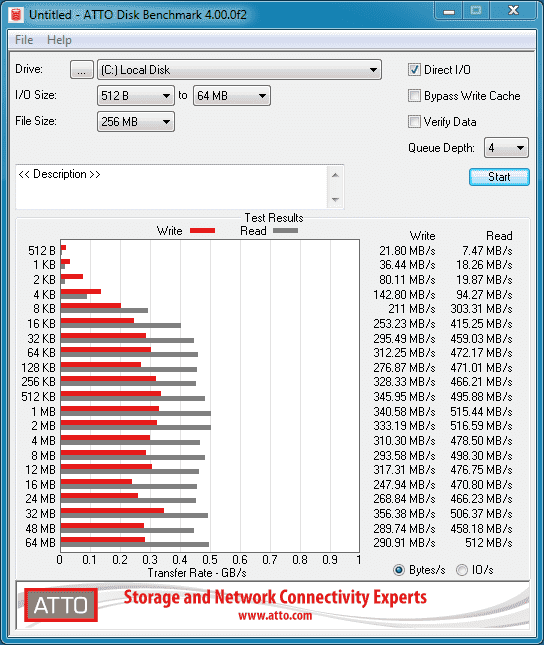Screen dimensions: 544x645
Task: Click the 64 MB row label in chart
Action: (40, 543)
